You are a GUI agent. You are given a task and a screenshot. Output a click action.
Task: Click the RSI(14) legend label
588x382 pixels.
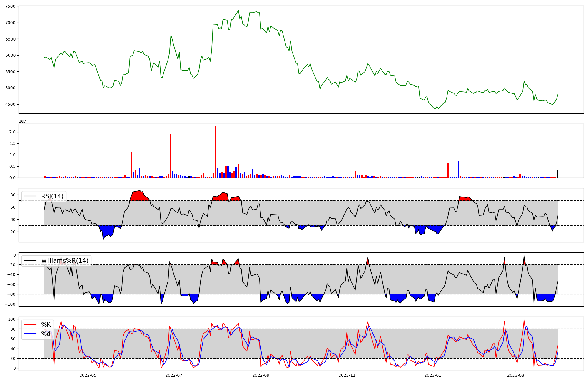tap(52, 196)
